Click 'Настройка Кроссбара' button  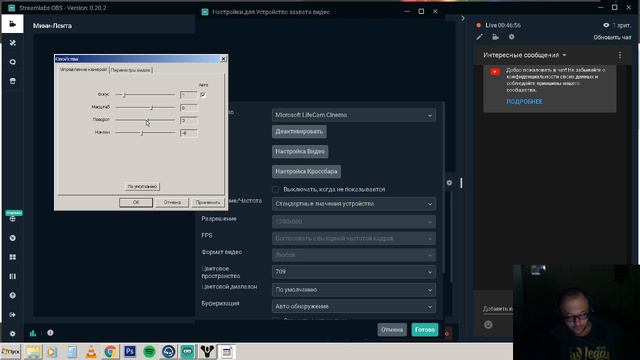coord(306,171)
